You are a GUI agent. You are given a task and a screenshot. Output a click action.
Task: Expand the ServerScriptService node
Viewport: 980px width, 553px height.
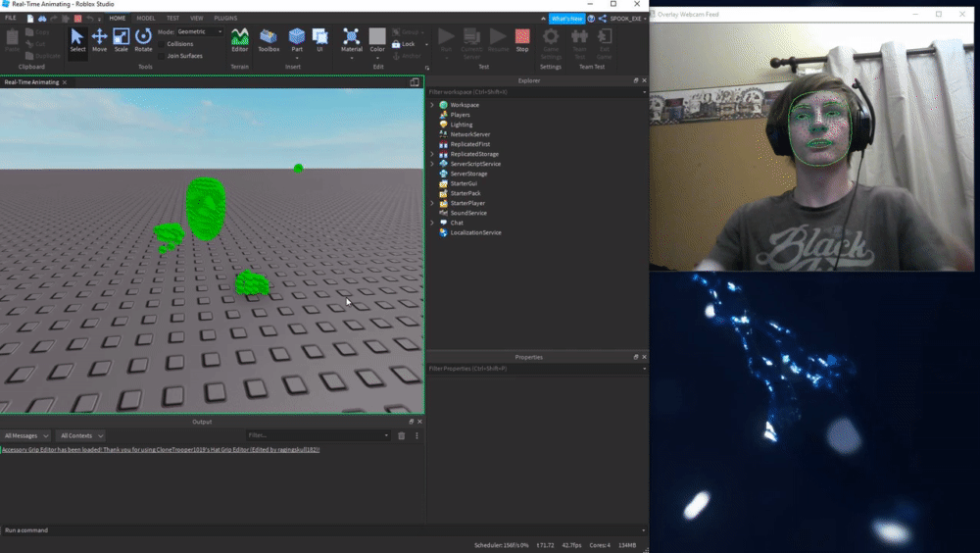click(x=432, y=164)
